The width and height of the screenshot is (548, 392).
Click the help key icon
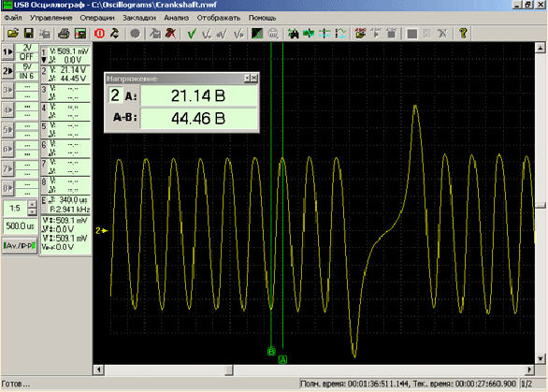464,34
